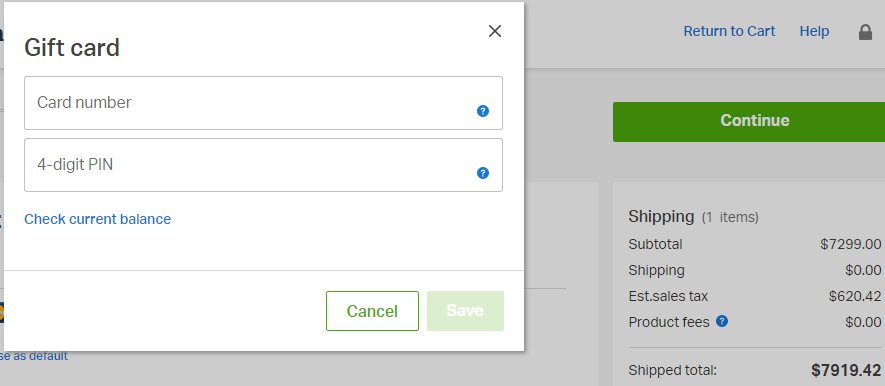This screenshot has width=885, height=386.
Task: Open the Check current balance link
Action: [97, 219]
